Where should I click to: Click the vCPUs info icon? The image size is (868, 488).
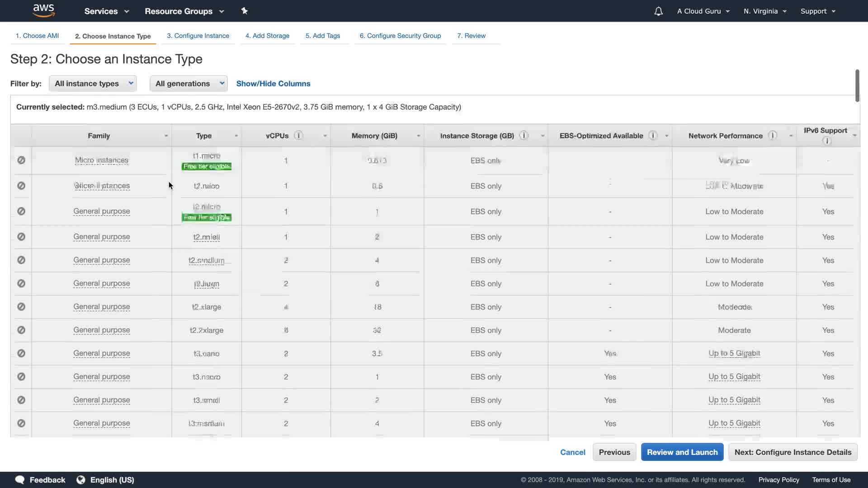(298, 136)
